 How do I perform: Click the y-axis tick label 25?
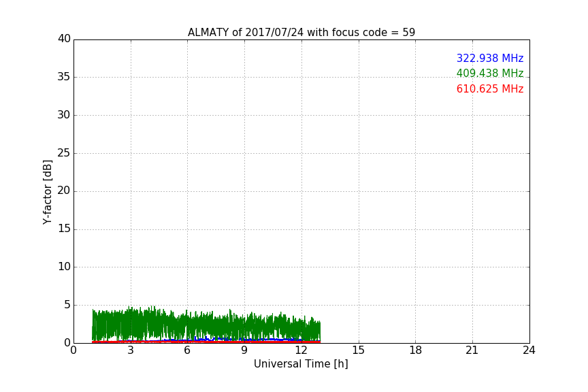pos(64,152)
